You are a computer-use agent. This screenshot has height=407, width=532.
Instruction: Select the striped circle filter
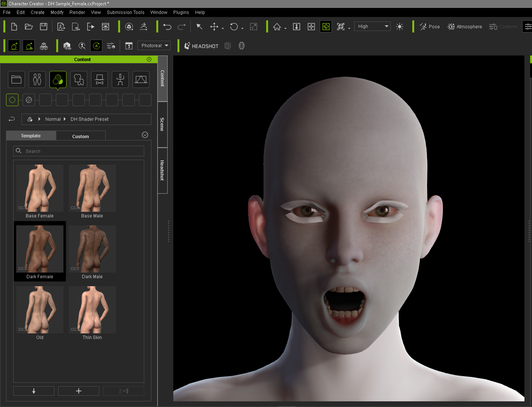click(29, 100)
